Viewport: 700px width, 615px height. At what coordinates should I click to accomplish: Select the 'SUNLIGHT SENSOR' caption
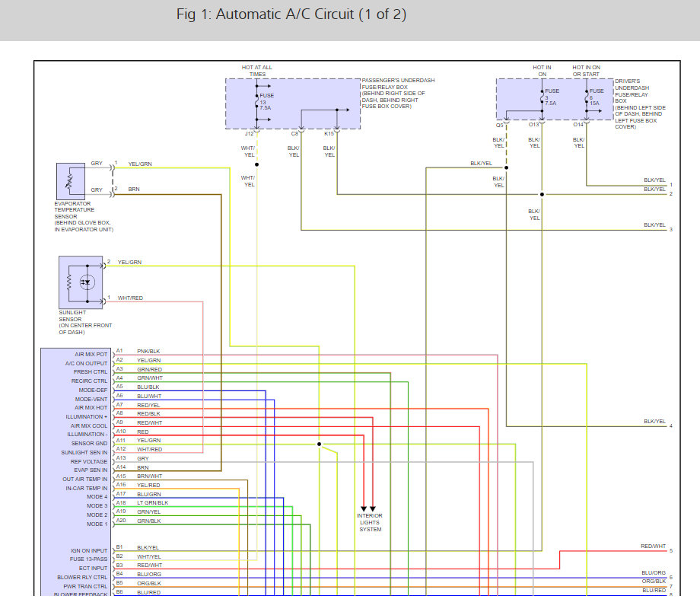pyautogui.click(x=85, y=323)
